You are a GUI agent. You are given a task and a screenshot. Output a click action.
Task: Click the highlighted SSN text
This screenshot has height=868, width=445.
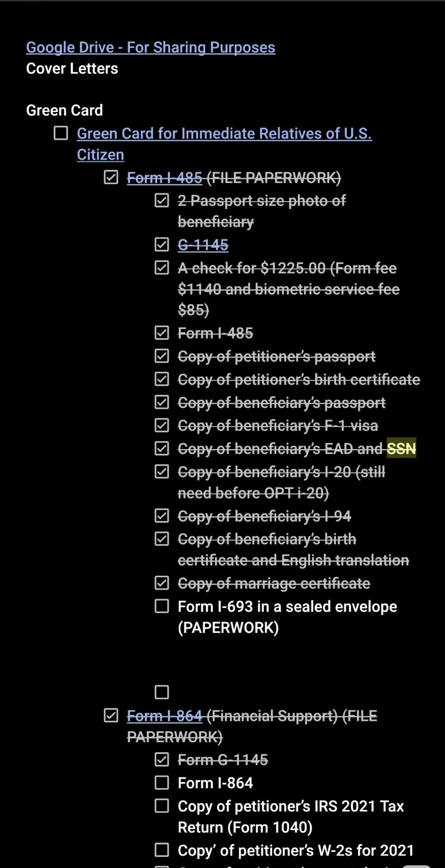click(x=401, y=449)
